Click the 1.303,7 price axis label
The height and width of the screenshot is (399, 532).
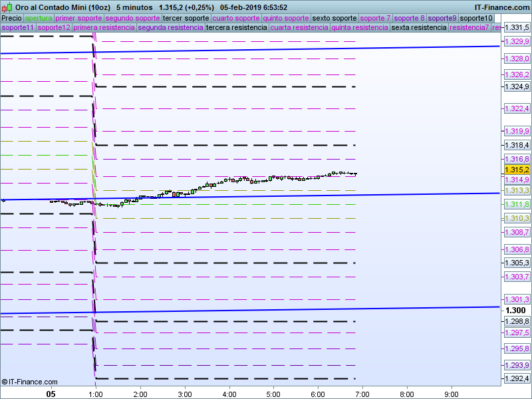click(517, 277)
